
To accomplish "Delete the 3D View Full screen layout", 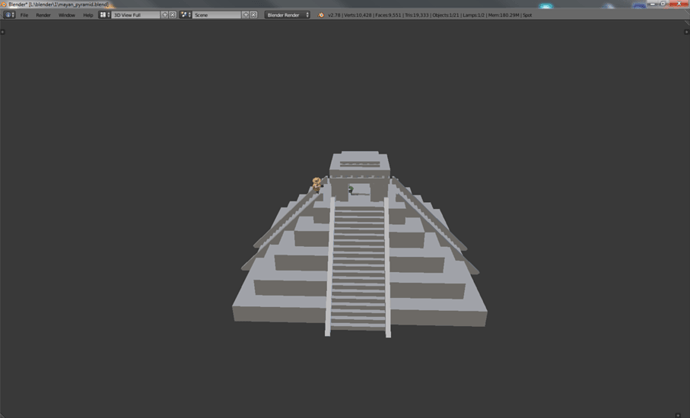I will tap(172, 15).
